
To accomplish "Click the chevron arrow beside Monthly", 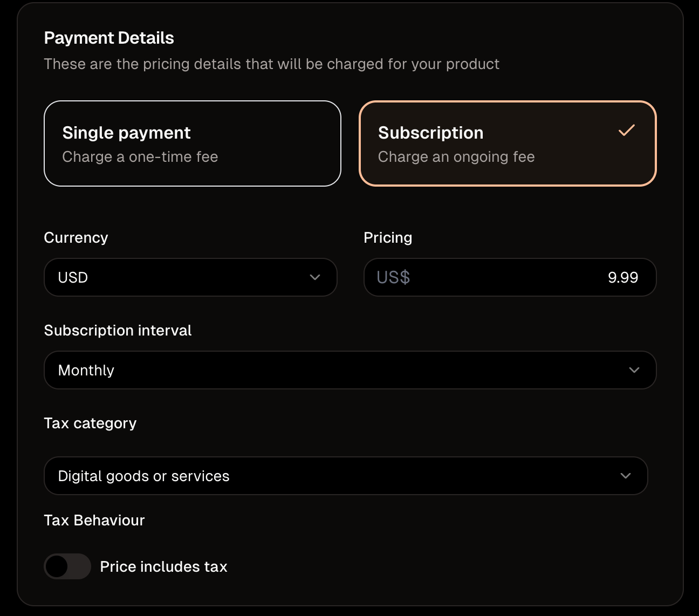I will tap(634, 370).
